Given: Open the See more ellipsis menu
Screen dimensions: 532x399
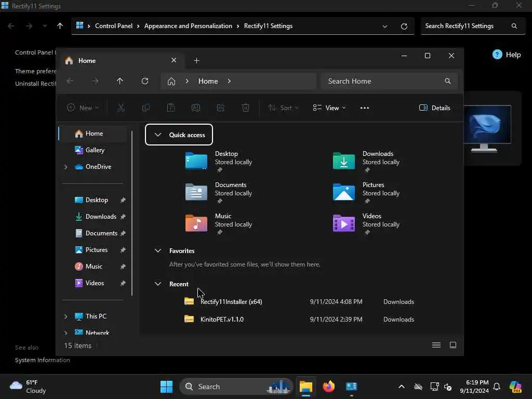Looking at the screenshot, I should (364, 108).
